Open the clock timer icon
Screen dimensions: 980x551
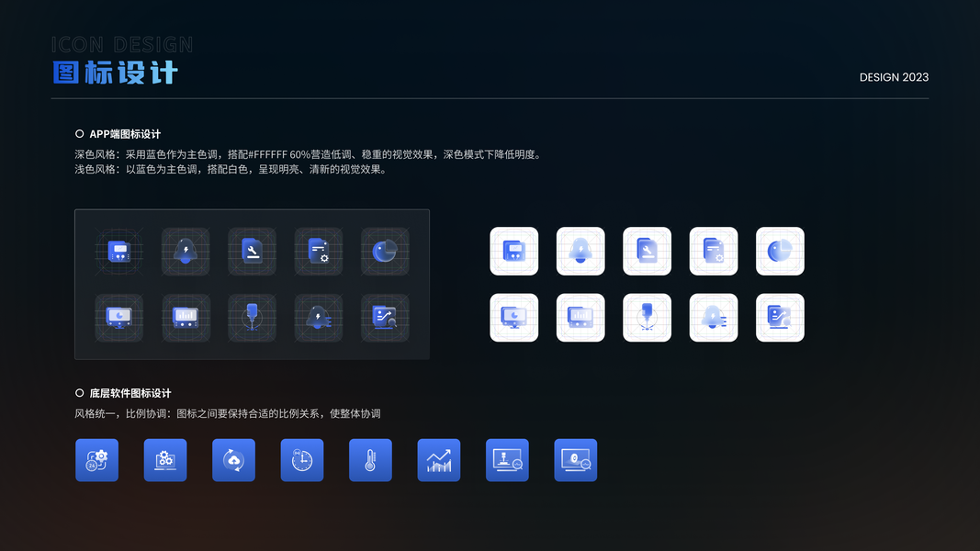coord(302,460)
